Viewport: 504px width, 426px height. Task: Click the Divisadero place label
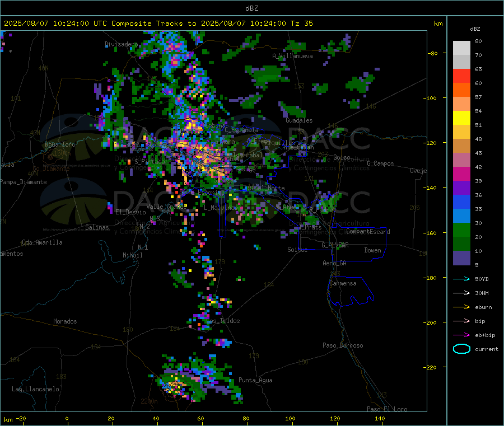click(121, 44)
